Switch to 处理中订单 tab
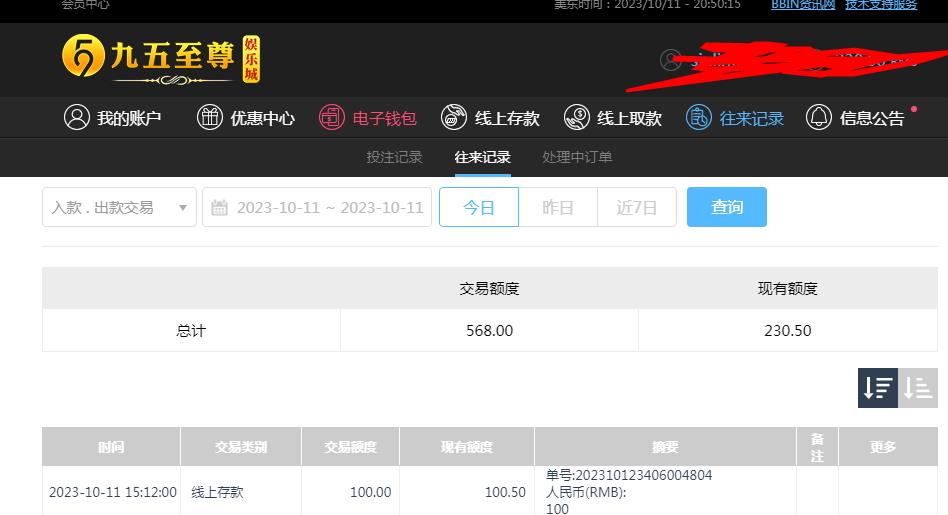The image size is (948, 515). [x=577, y=157]
